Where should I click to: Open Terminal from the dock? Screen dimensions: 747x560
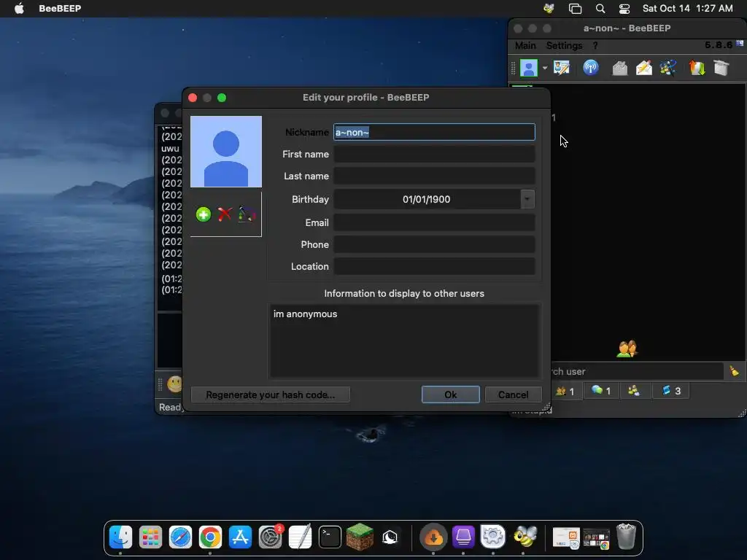coord(330,537)
